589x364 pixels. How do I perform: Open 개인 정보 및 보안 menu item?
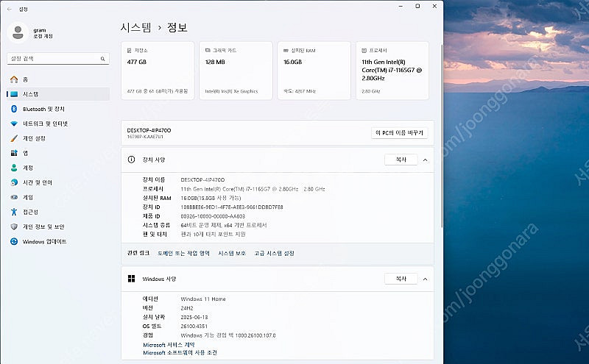click(x=58, y=226)
